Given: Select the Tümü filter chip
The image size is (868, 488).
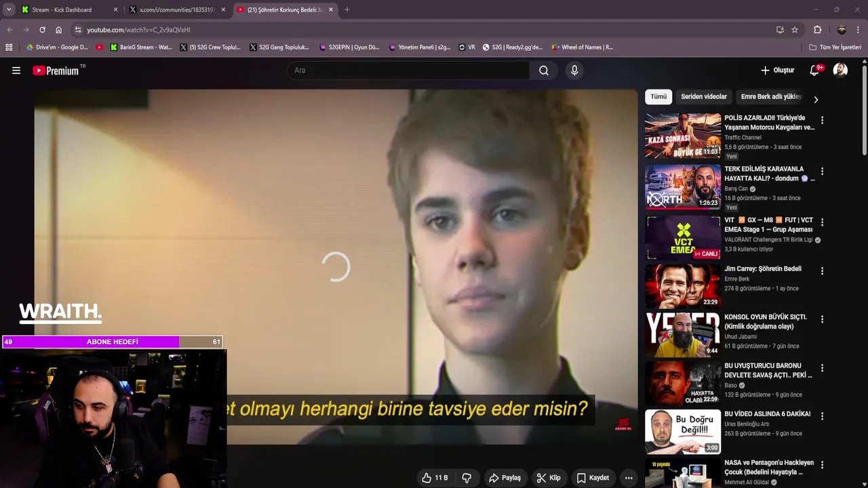Looking at the screenshot, I should click(x=658, y=97).
